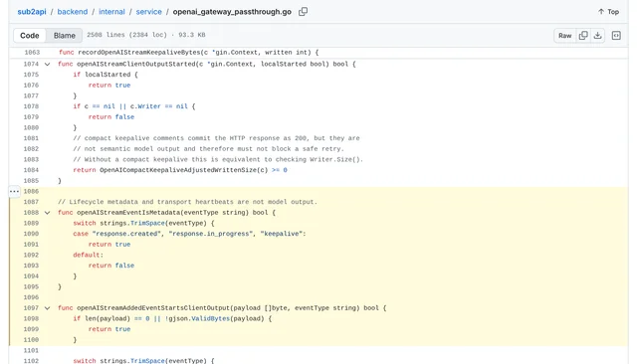Select line number 1097
637x364 pixels.
click(x=31, y=308)
